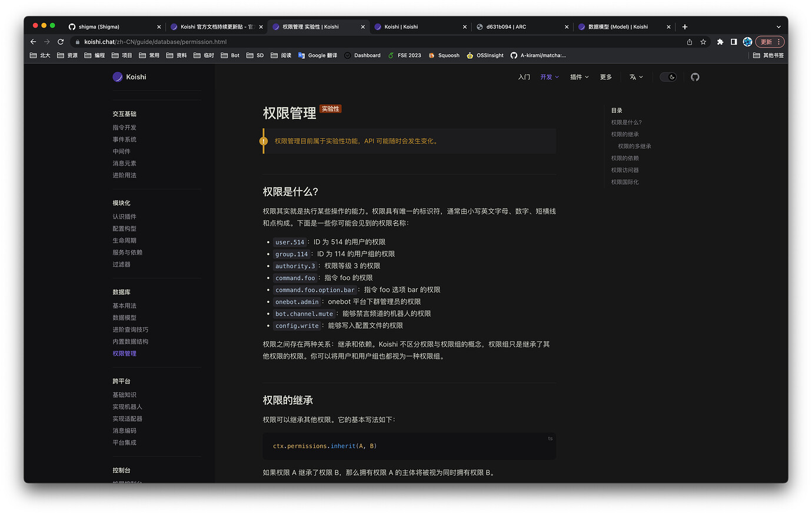Expand the 开发 navigation dropdown
Screen dimensions: 812x514
pos(548,77)
